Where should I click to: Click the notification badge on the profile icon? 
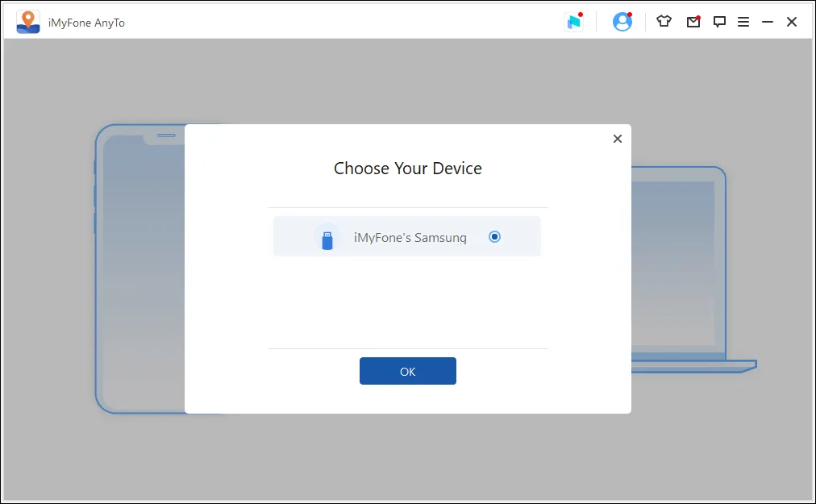pyautogui.click(x=631, y=13)
